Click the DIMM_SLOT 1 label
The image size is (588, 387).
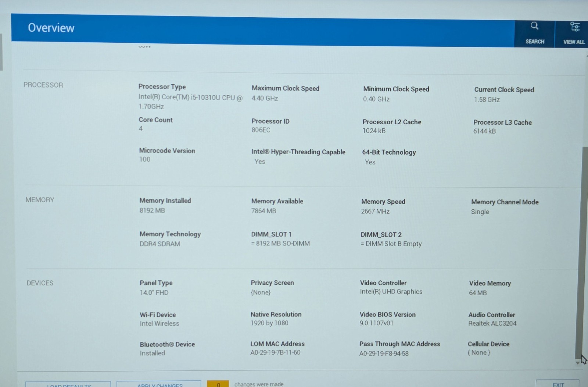(x=271, y=234)
